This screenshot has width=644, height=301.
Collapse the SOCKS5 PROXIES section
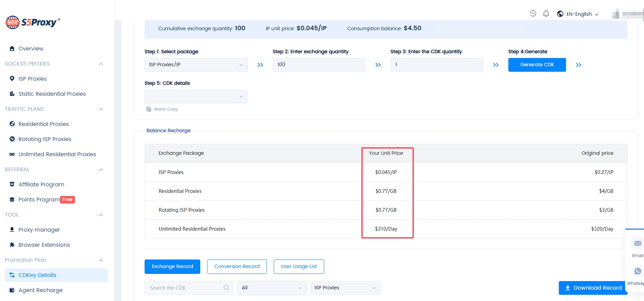click(x=101, y=64)
